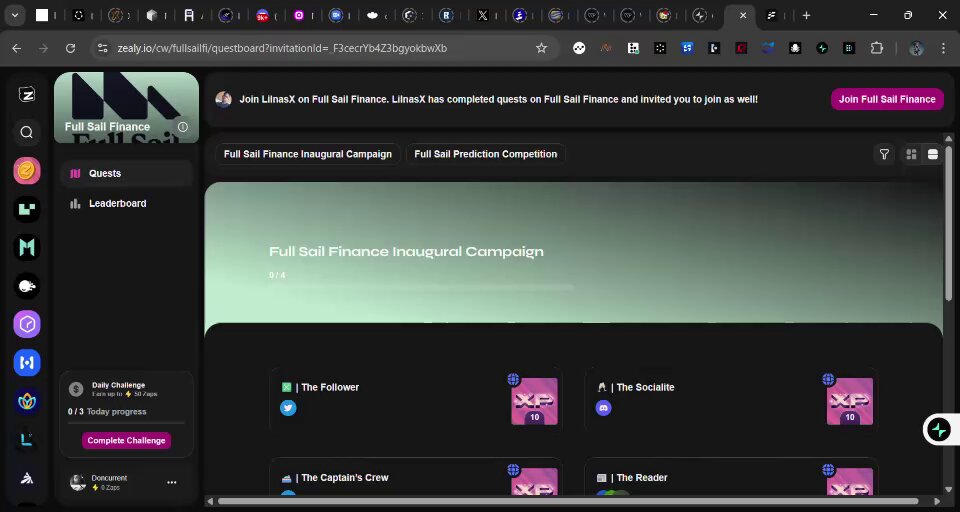This screenshot has width=960, height=512.
Task: Go back to previous page
Action: click(17, 48)
